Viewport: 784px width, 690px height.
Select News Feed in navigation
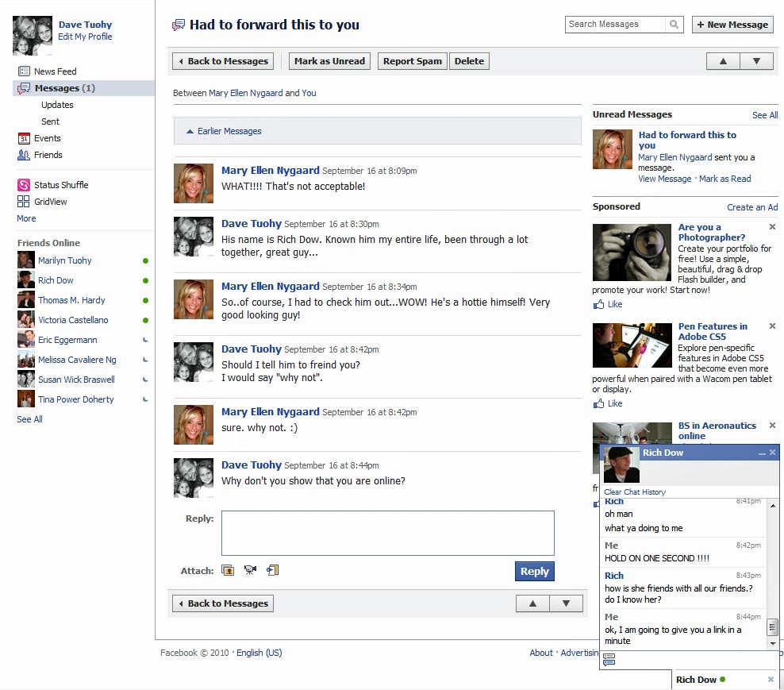55,71
